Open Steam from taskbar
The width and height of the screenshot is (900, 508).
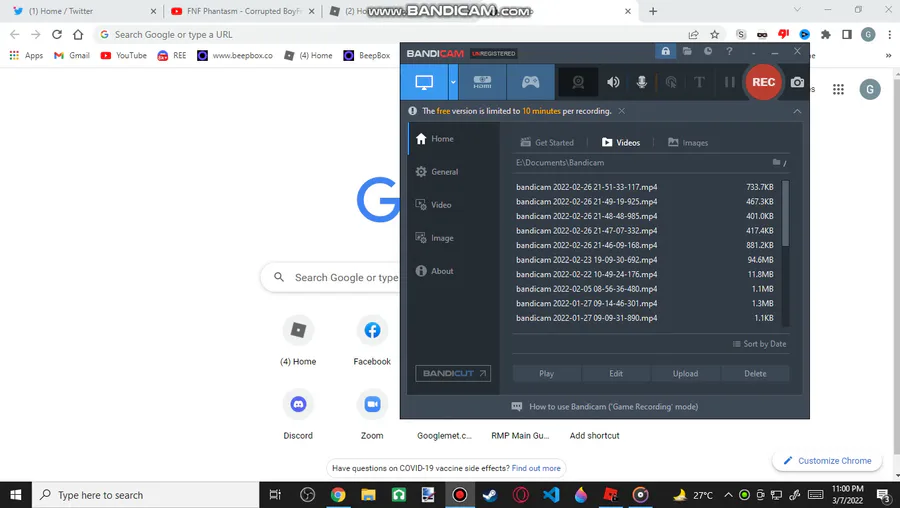[x=490, y=495]
